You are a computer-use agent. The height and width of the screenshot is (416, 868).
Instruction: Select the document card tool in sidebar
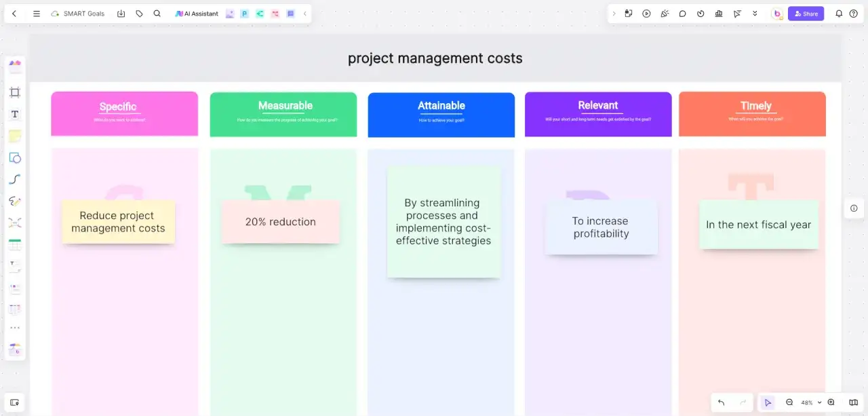[15, 288]
